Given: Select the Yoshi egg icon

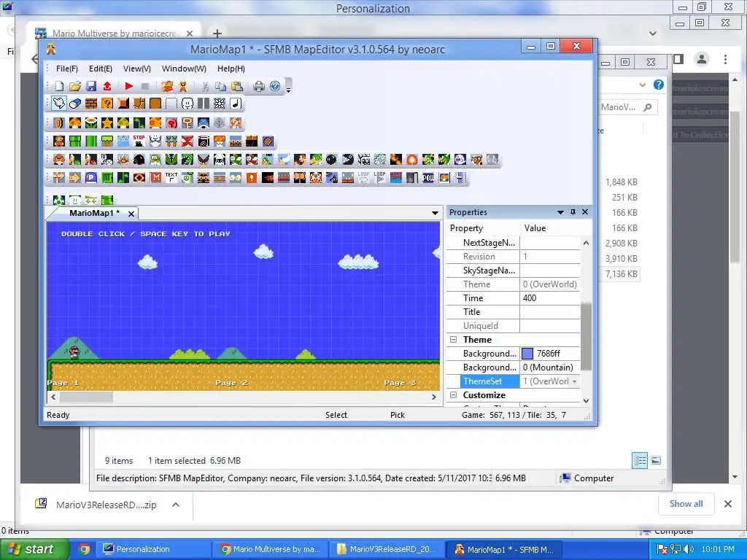Looking at the screenshot, I should [x=59, y=200].
